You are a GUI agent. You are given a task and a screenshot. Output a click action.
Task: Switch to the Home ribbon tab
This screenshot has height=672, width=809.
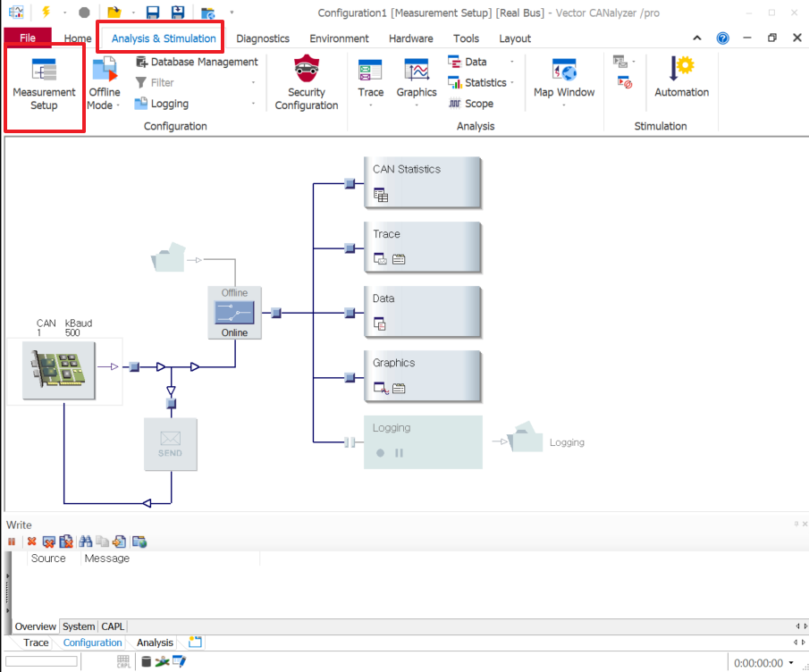coord(78,38)
